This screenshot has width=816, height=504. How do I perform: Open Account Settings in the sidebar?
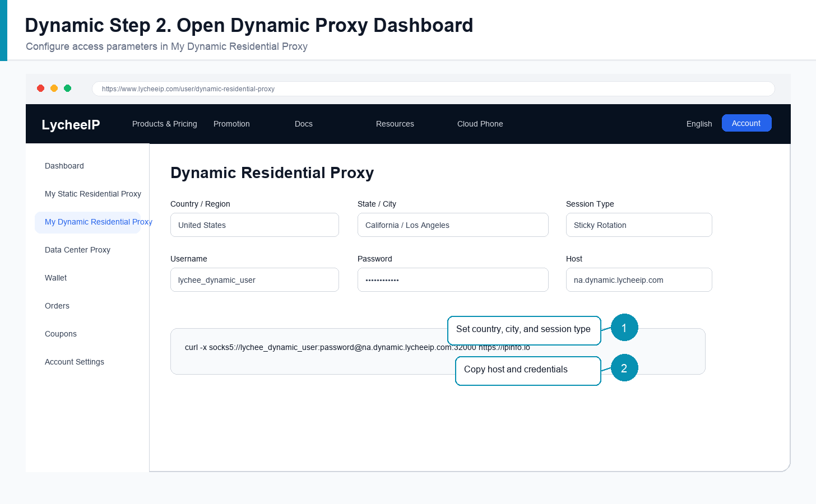[75, 362]
